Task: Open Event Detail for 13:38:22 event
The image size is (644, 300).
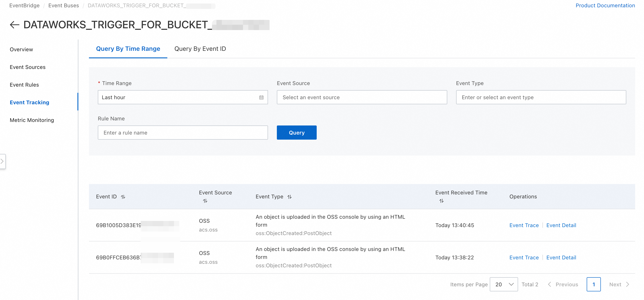Action: [x=561, y=257]
